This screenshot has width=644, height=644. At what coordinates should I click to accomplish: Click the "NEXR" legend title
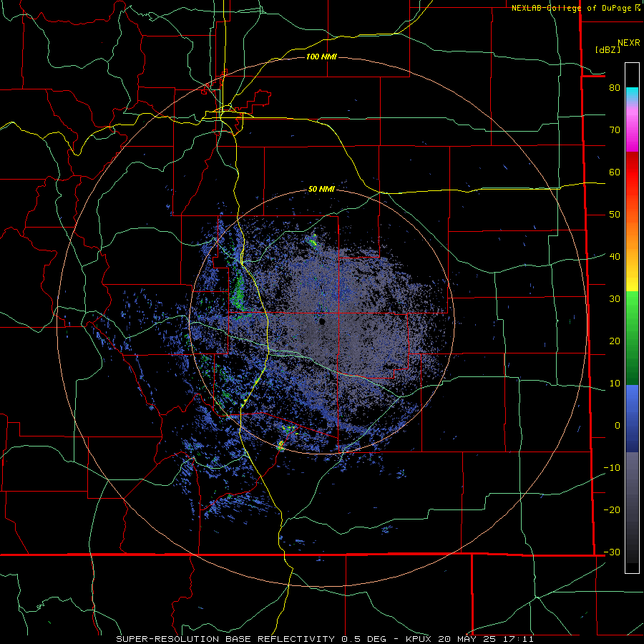tap(628, 43)
